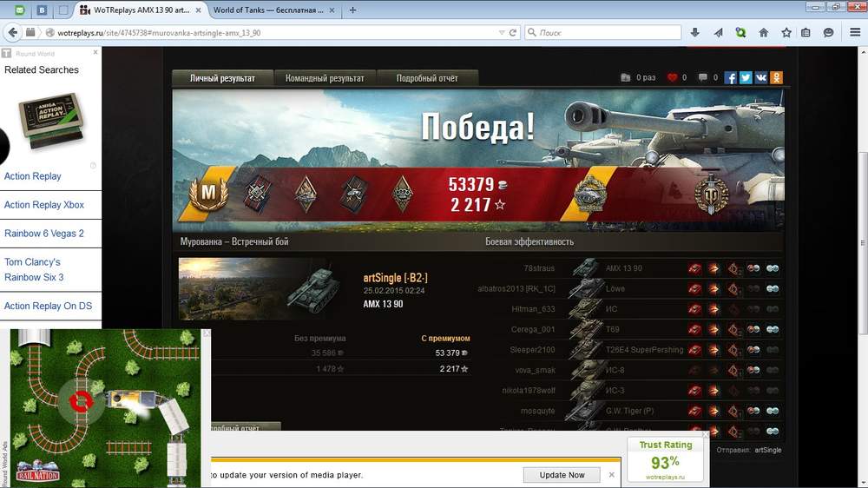
Task: Close the media player update banner
Action: point(611,475)
